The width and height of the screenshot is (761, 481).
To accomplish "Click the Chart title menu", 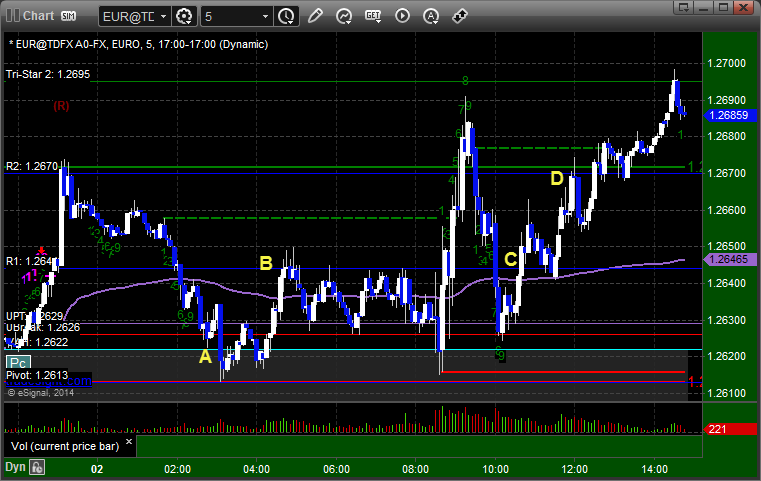I will point(38,16).
